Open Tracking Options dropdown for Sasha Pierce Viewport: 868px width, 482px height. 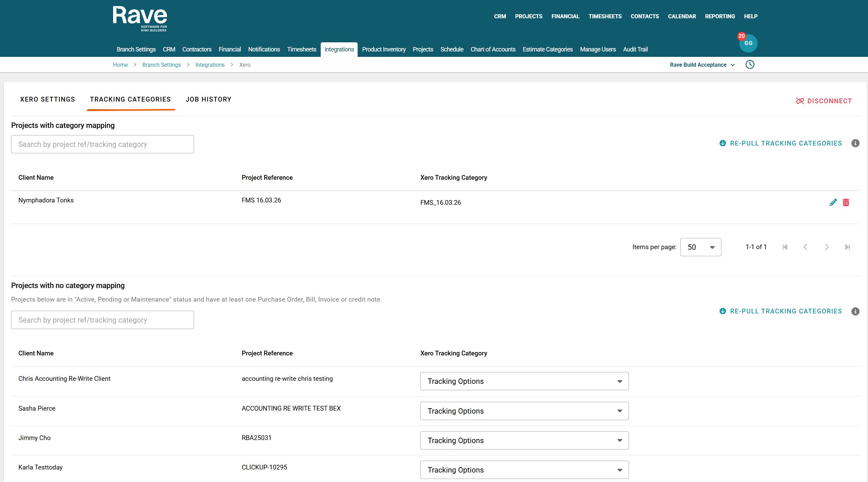click(x=524, y=411)
